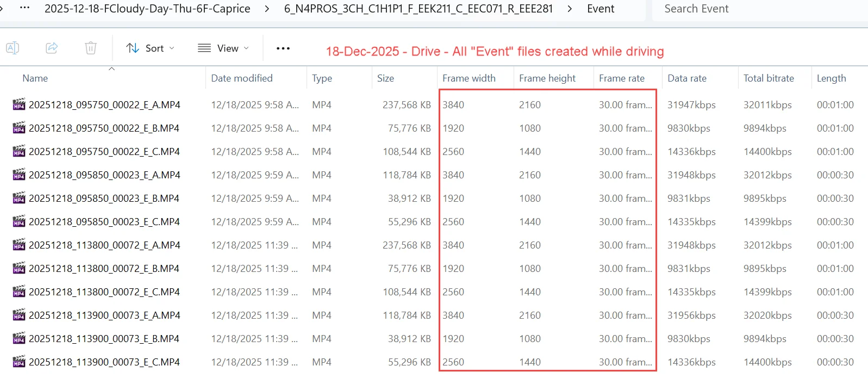This screenshot has height=378, width=868.
Task: Click the 31947kbps data rate value
Action: (x=691, y=105)
